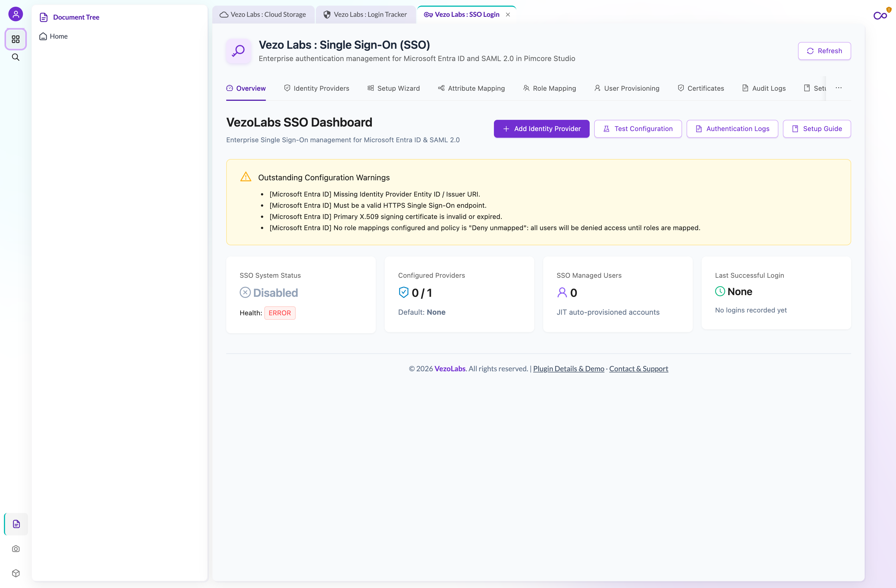Click the Last Successful Login clock icon

click(x=720, y=291)
